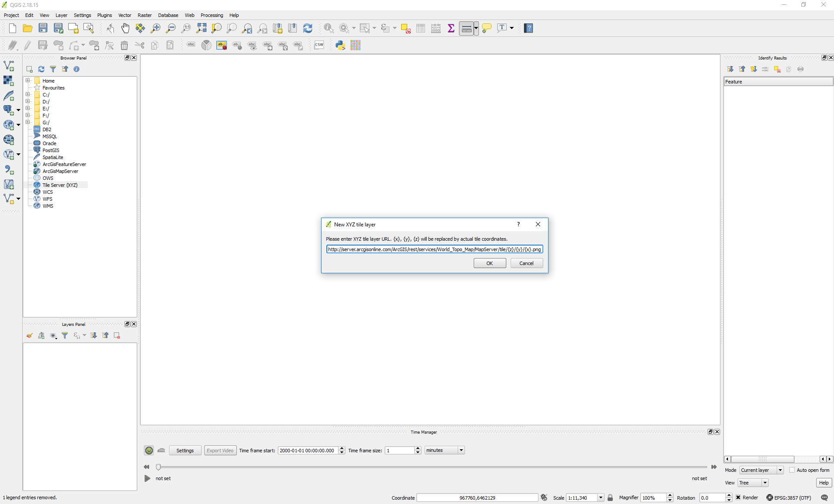Image resolution: width=834 pixels, height=504 pixels.
Task: Select the Measure Line ruler tool
Action: click(x=466, y=28)
